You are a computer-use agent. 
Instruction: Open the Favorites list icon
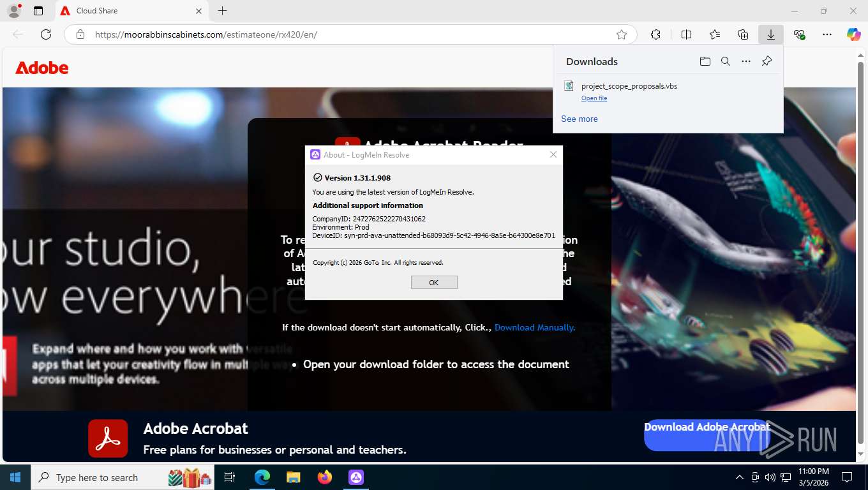[715, 34]
